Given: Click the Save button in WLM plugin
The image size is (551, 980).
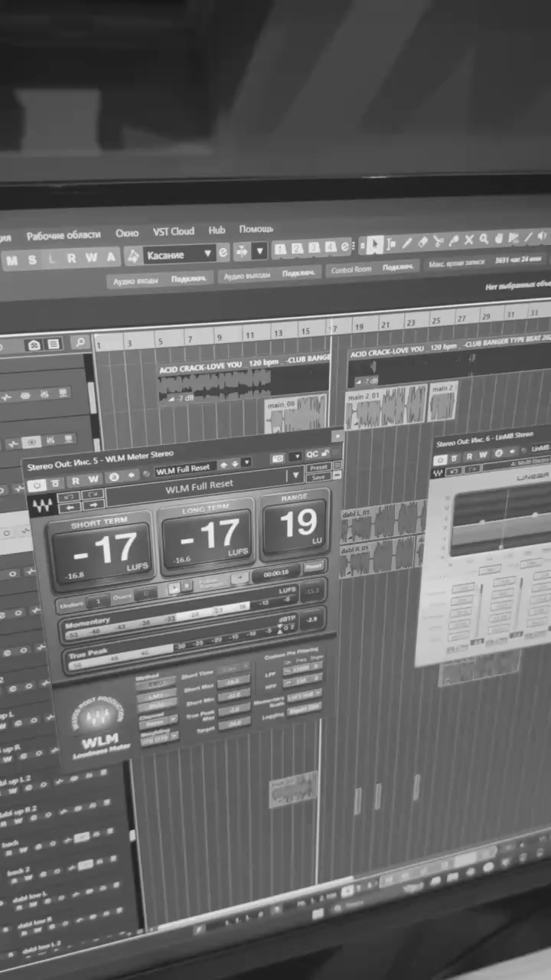Looking at the screenshot, I should (319, 476).
